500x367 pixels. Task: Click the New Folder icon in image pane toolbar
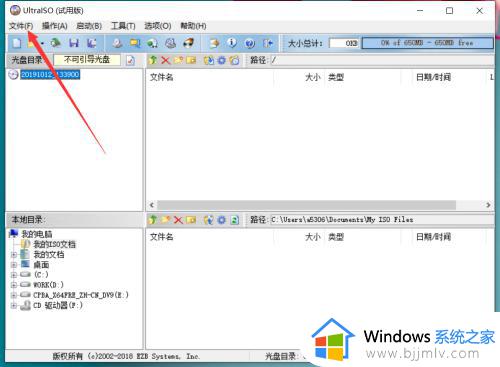click(178, 60)
